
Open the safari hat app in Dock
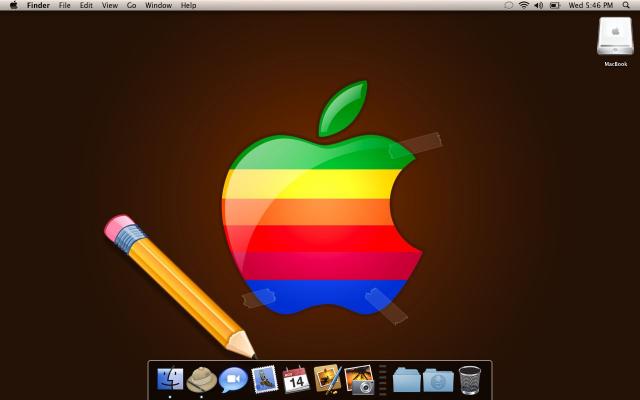tap(202, 380)
